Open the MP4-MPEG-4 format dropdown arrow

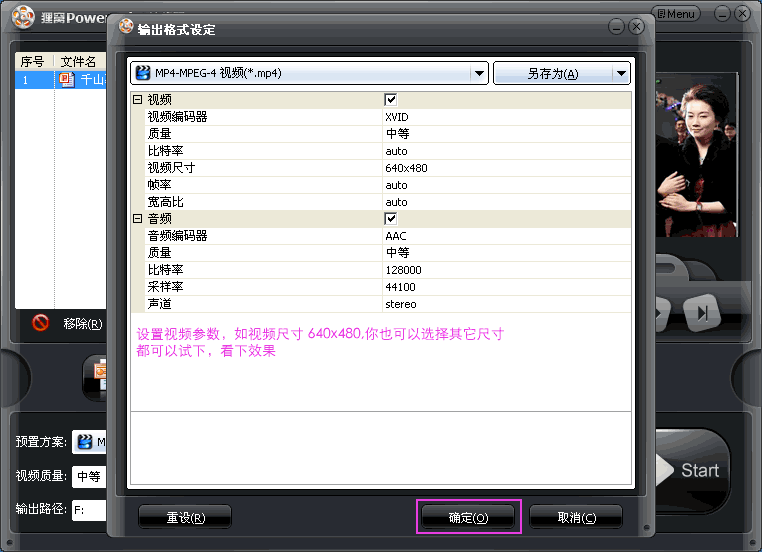pos(479,73)
